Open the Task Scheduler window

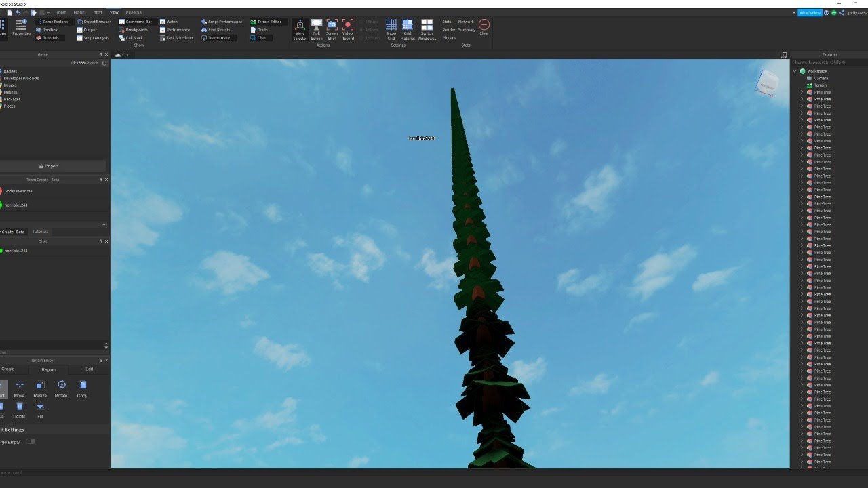pos(177,38)
